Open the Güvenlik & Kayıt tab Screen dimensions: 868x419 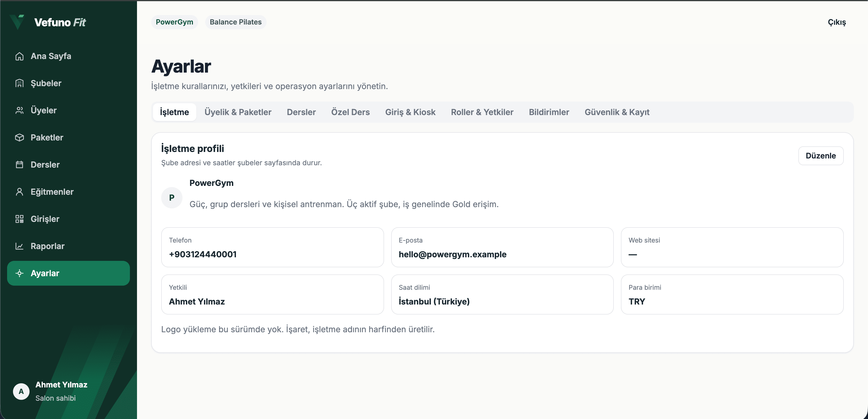pyautogui.click(x=617, y=112)
